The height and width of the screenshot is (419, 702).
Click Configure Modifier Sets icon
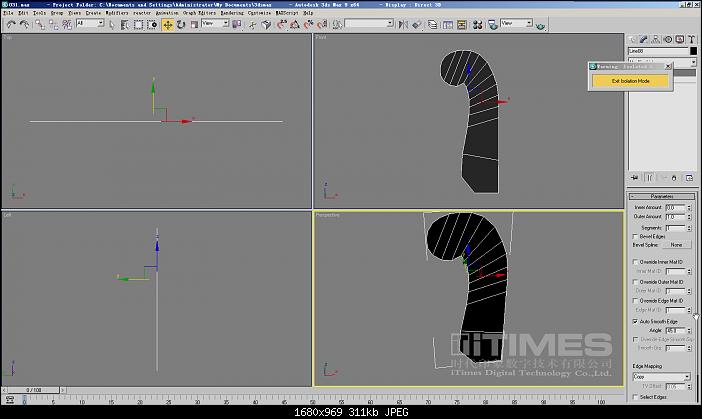pos(689,178)
